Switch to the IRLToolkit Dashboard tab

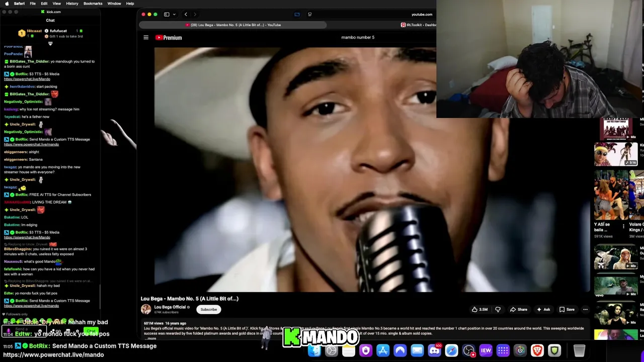coord(418,25)
